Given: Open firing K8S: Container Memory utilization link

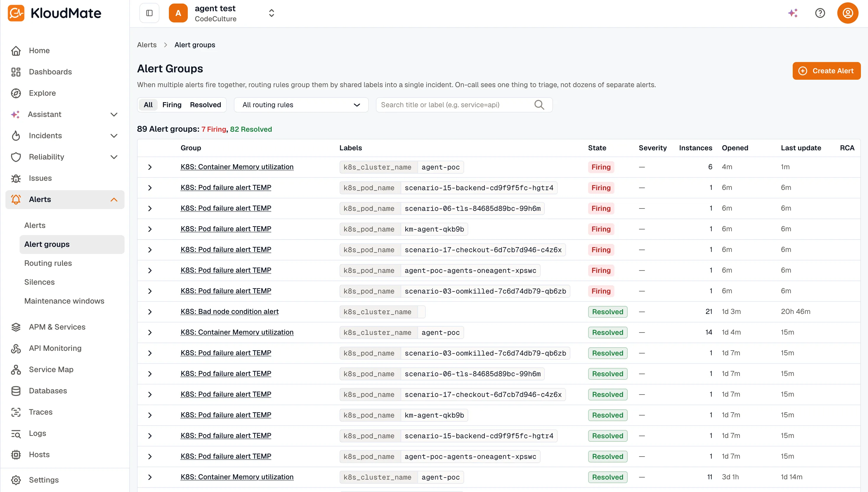Looking at the screenshot, I should pyautogui.click(x=237, y=167).
